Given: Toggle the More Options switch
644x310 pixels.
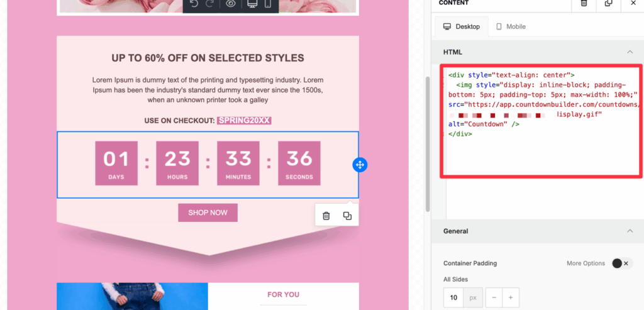Looking at the screenshot, I should click(x=622, y=263).
